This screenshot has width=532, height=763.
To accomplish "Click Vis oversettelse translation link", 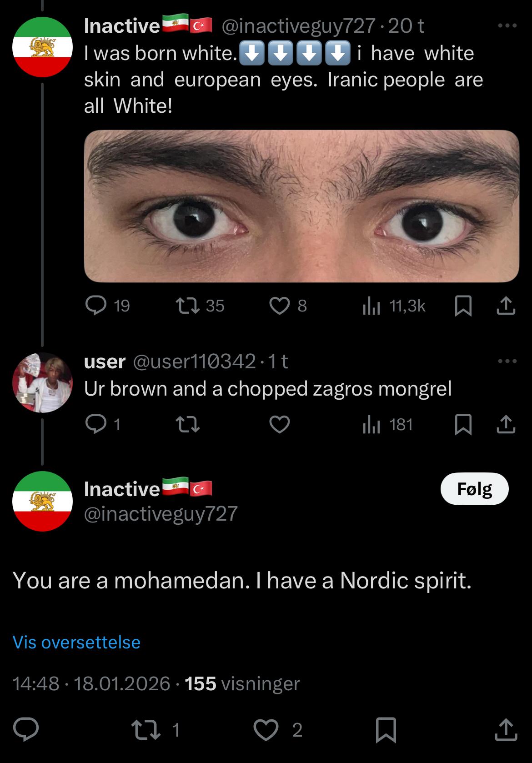I will point(76,642).
